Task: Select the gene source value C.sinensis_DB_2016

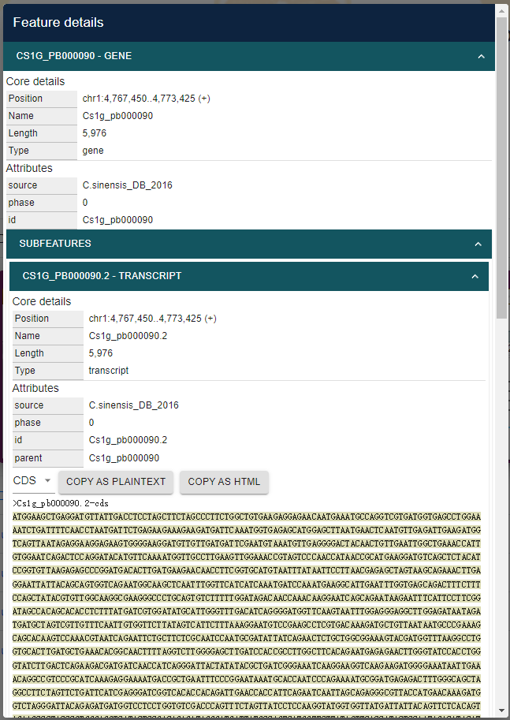Action: click(127, 185)
